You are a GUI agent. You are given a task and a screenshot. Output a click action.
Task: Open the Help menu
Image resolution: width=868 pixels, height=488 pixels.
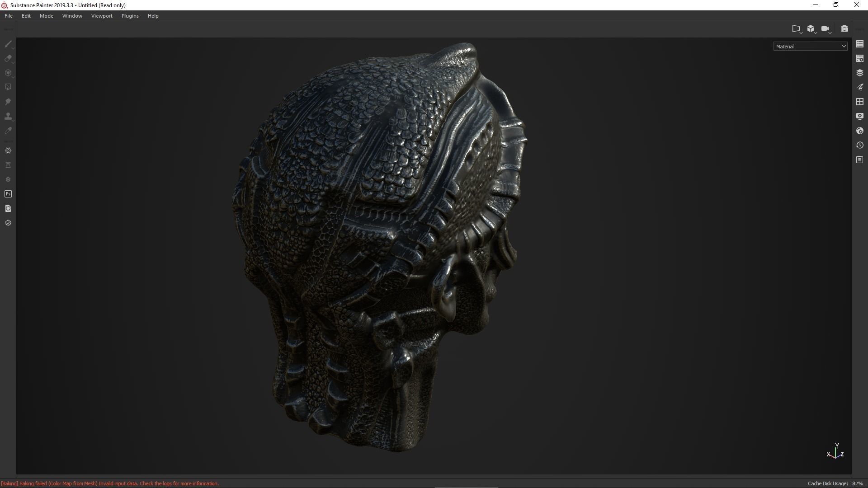[x=153, y=16]
